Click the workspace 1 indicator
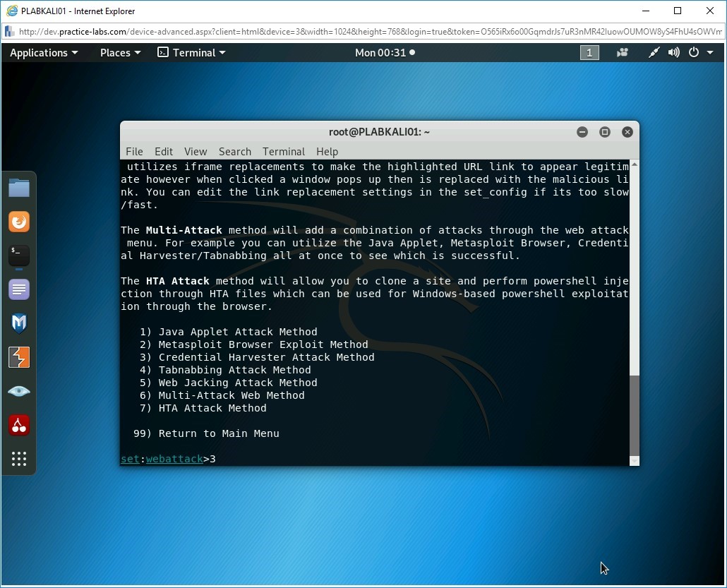 point(589,53)
